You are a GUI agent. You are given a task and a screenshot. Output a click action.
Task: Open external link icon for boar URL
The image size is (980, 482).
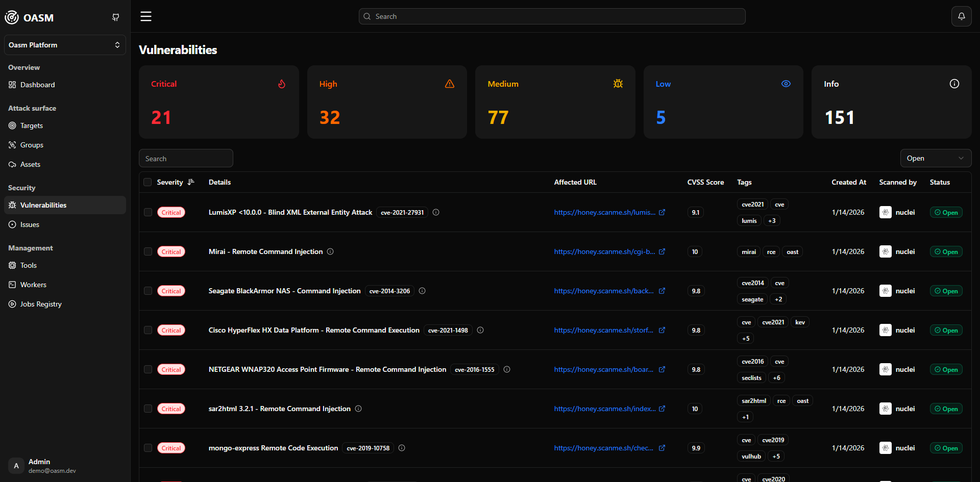point(662,369)
